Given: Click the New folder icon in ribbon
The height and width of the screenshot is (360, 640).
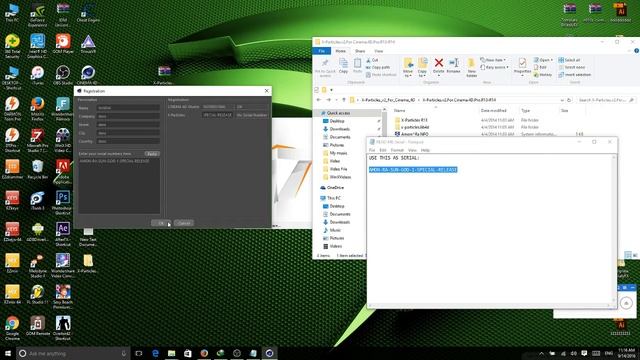Looking at the screenshot, I should 471,67.
